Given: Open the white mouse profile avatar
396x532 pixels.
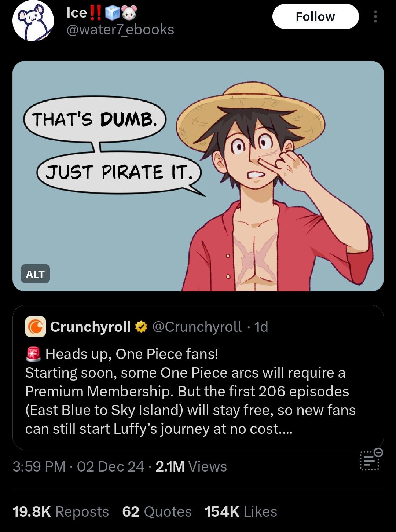Looking at the screenshot, I should (33, 21).
